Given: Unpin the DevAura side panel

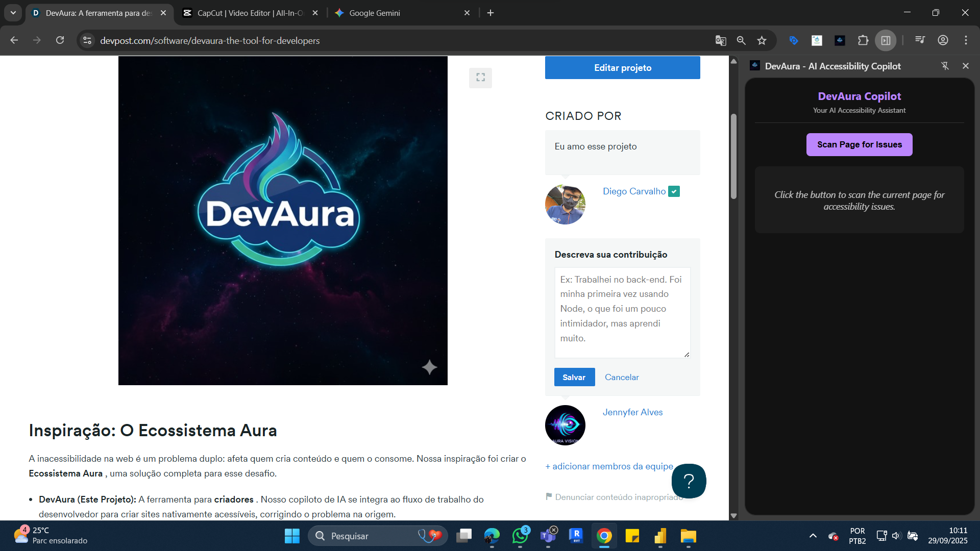Looking at the screenshot, I should click(945, 66).
